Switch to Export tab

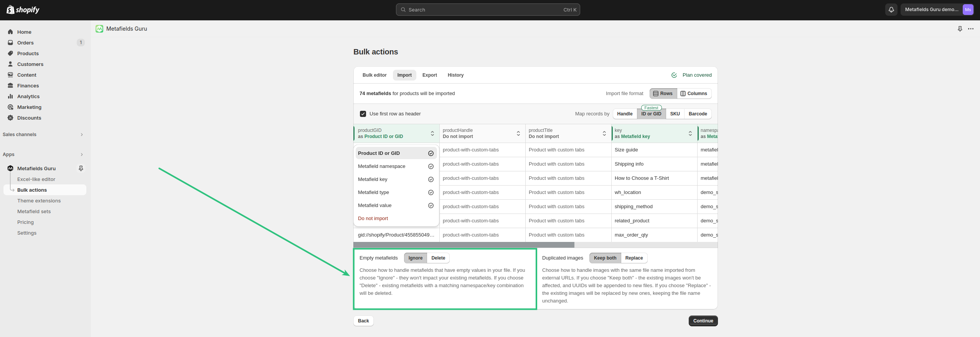pyautogui.click(x=430, y=75)
